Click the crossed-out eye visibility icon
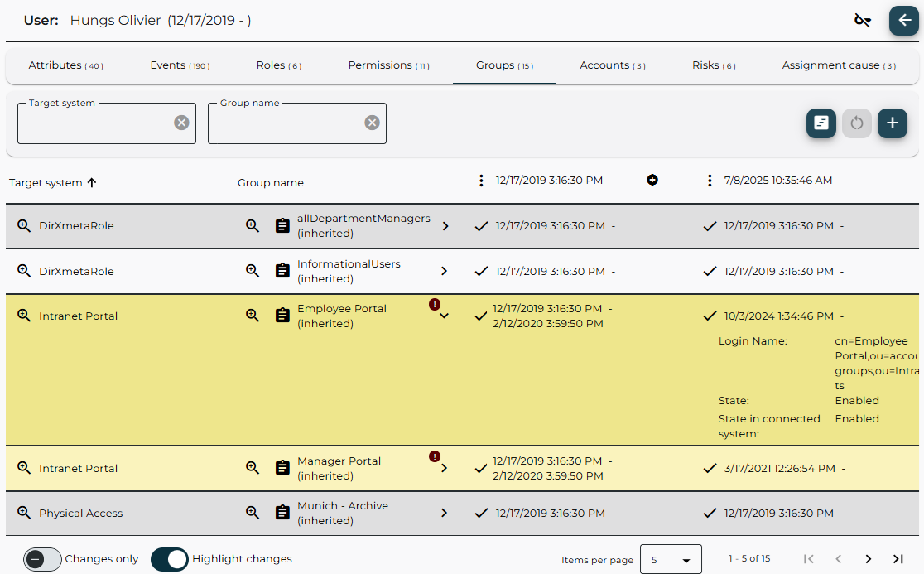Image resolution: width=924 pixels, height=574 pixels. 863,21
